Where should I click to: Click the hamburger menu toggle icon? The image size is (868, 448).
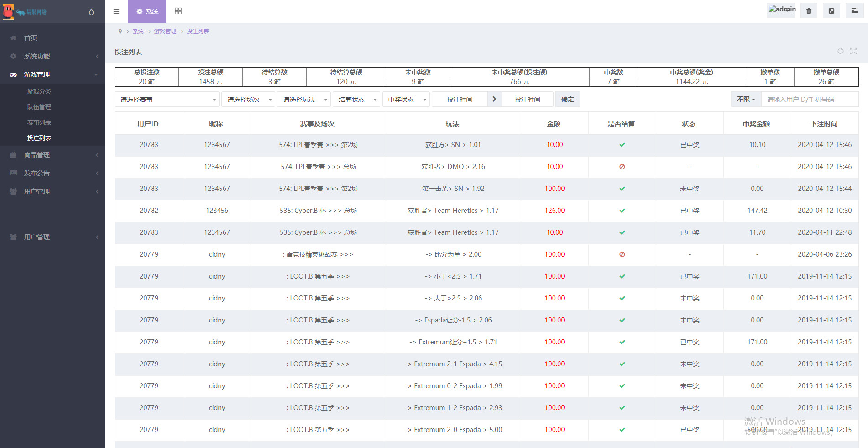click(116, 11)
